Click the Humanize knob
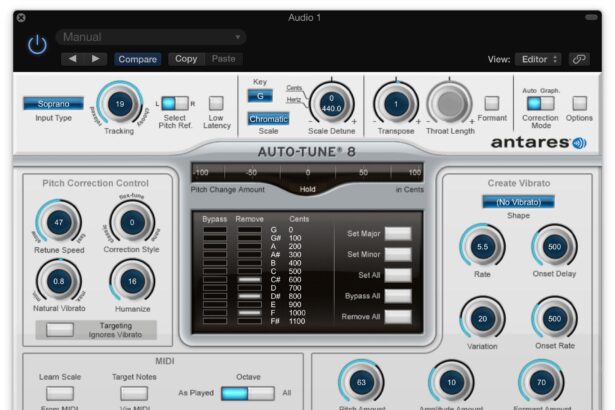The height and width of the screenshot is (410, 615). tap(133, 283)
